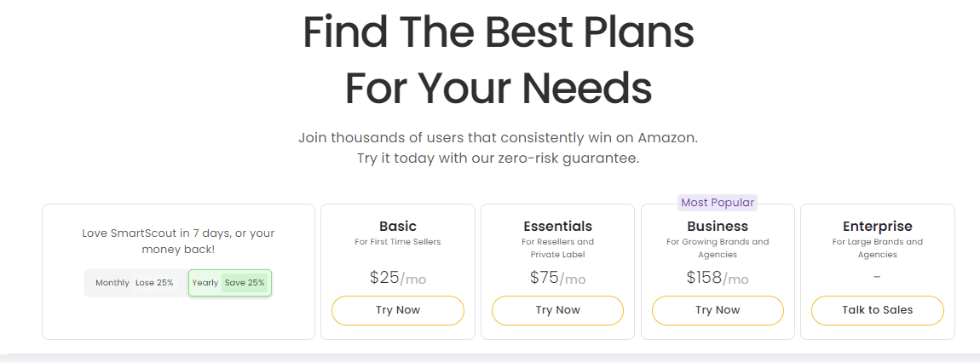Image resolution: width=980 pixels, height=363 pixels.
Task: Click the purple Most Popular badge
Action: (718, 203)
